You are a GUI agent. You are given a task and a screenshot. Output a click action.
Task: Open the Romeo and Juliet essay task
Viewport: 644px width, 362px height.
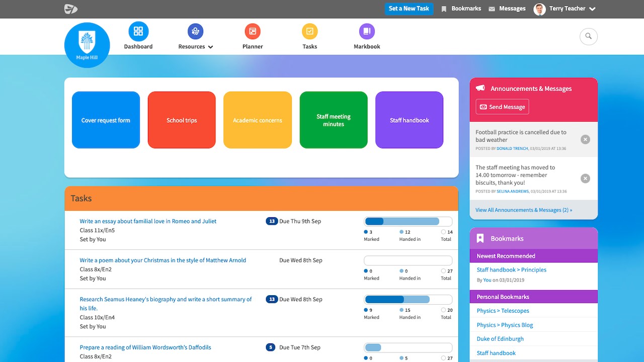click(148, 221)
